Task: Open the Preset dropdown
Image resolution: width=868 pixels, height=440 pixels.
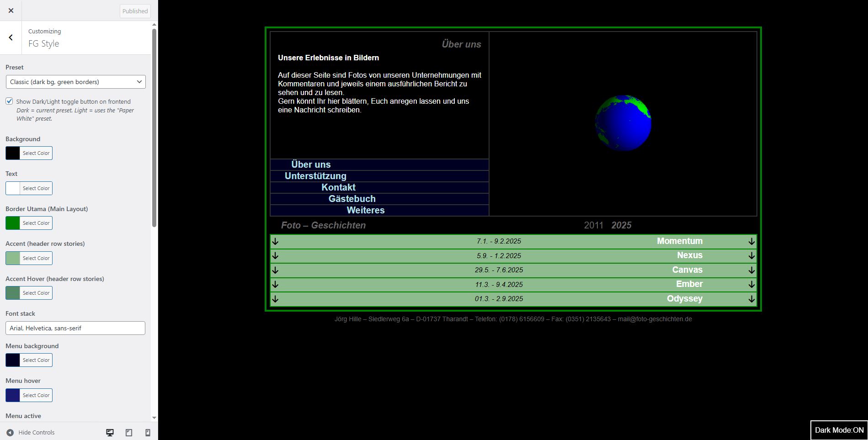Action: pyautogui.click(x=75, y=82)
